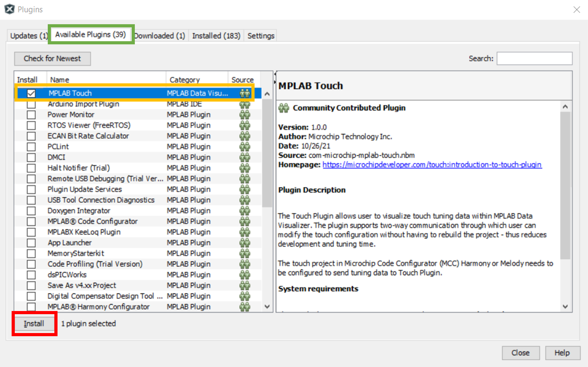
Task: Click the source icon for Doxygen Integrator
Action: pyautogui.click(x=245, y=211)
